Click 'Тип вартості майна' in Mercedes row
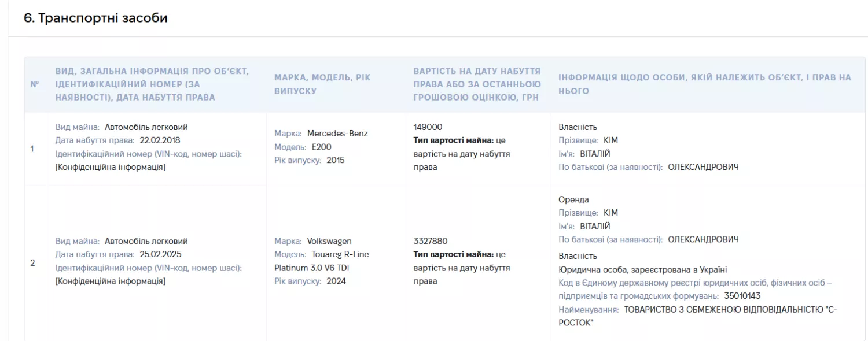 click(x=454, y=140)
